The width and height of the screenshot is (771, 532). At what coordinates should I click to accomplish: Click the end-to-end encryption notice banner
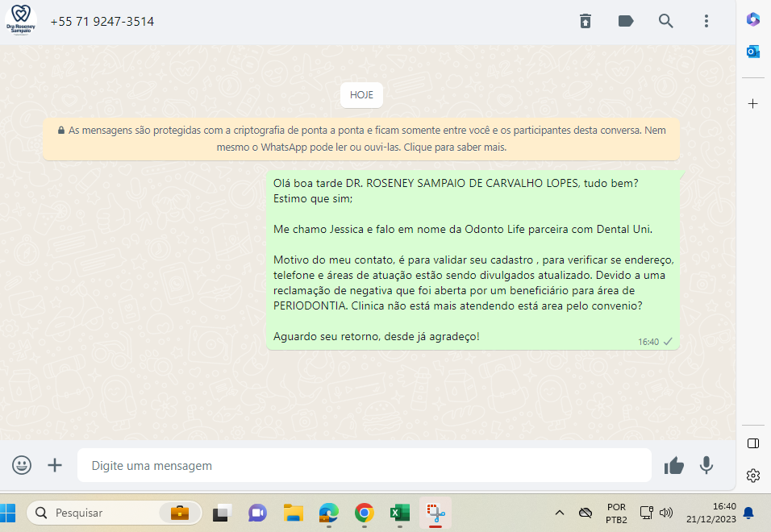click(361, 139)
